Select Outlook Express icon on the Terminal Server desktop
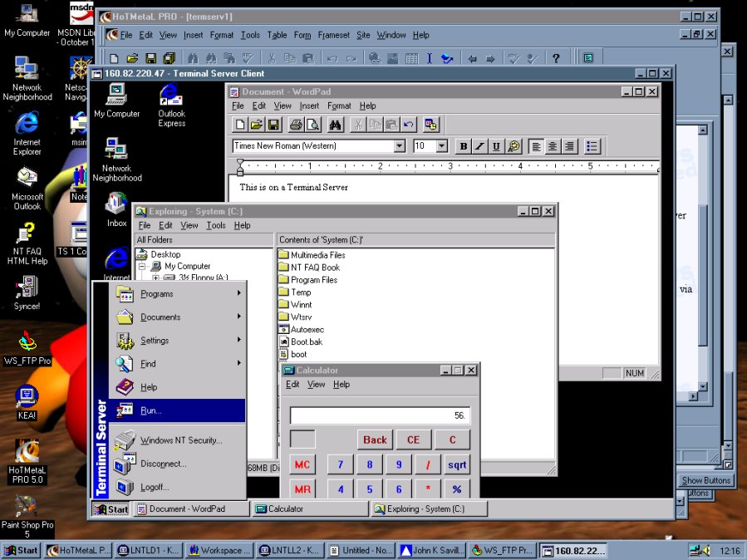Viewport: 747px width, 560px height. pyautogui.click(x=171, y=106)
